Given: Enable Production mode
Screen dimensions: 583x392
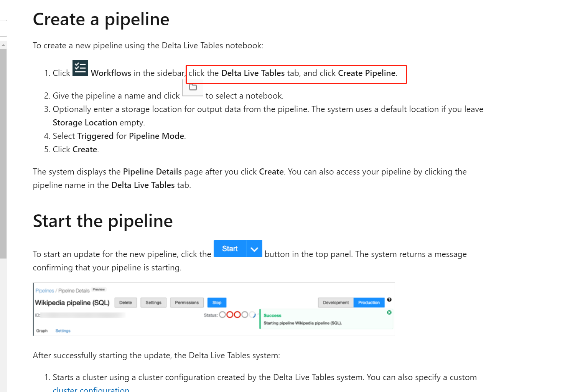Looking at the screenshot, I should click(369, 303).
